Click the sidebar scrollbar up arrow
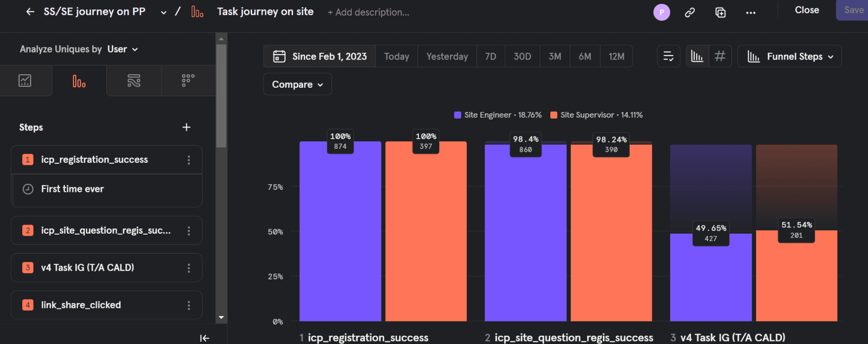Screen dimensions: 868x344 [221, 39]
